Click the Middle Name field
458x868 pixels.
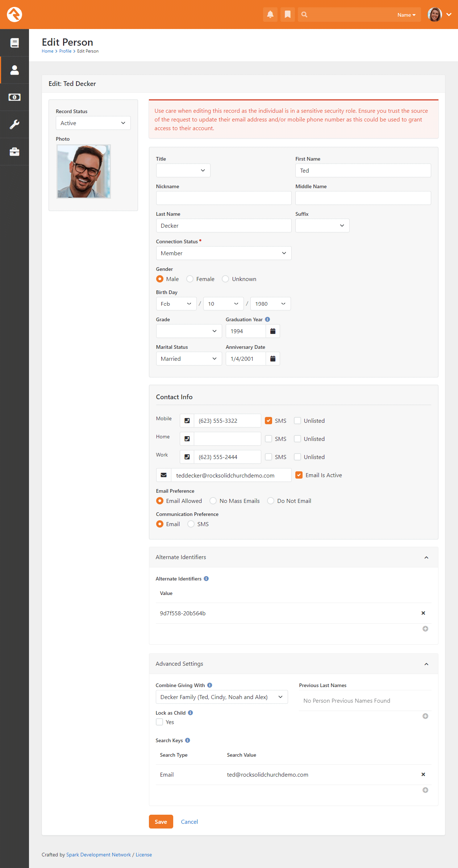(363, 198)
